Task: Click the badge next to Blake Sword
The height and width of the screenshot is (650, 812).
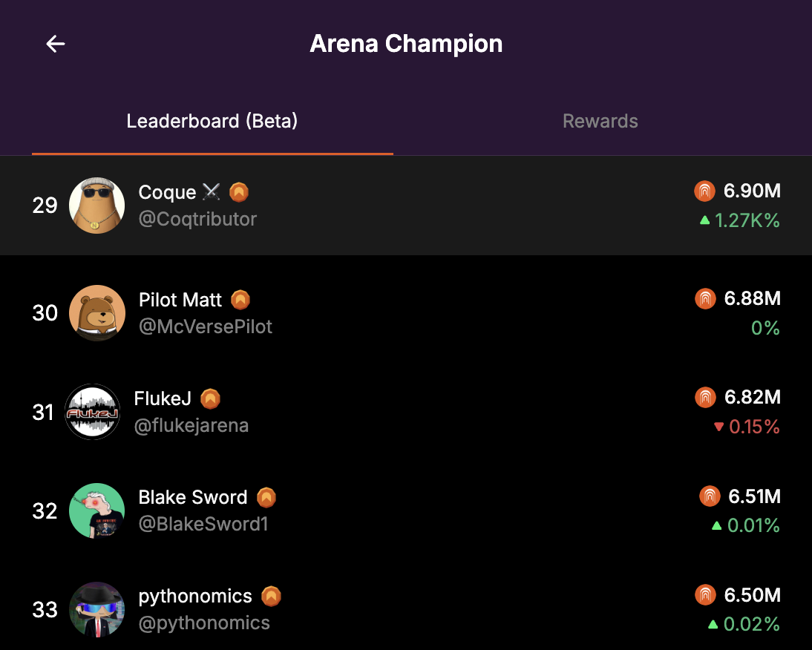Action: point(266,497)
